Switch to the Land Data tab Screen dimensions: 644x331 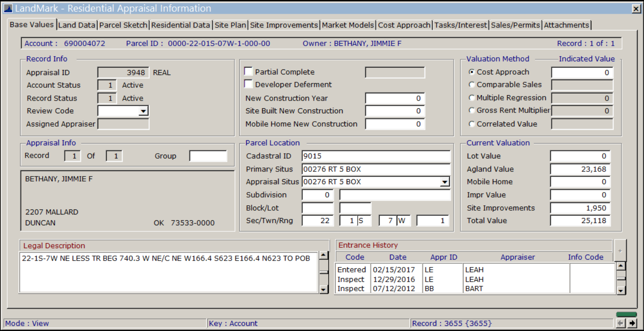pos(77,25)
